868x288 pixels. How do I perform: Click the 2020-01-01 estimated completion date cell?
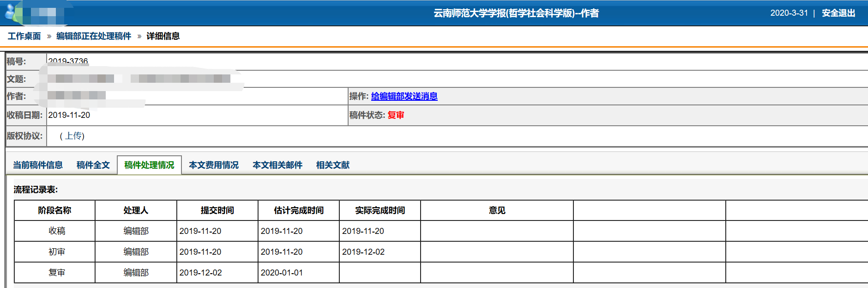(282, 273)
